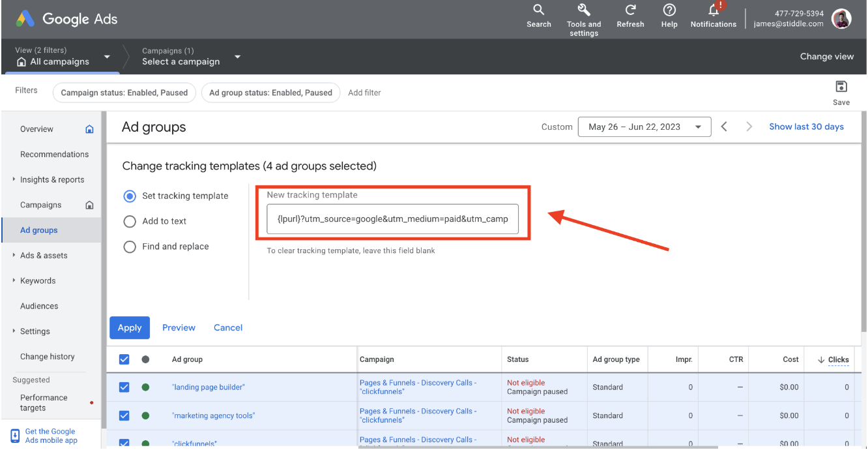This screenshot has height=450, width=868.
Task: Select Set tracking template radio button
Action: click(130, 196)
